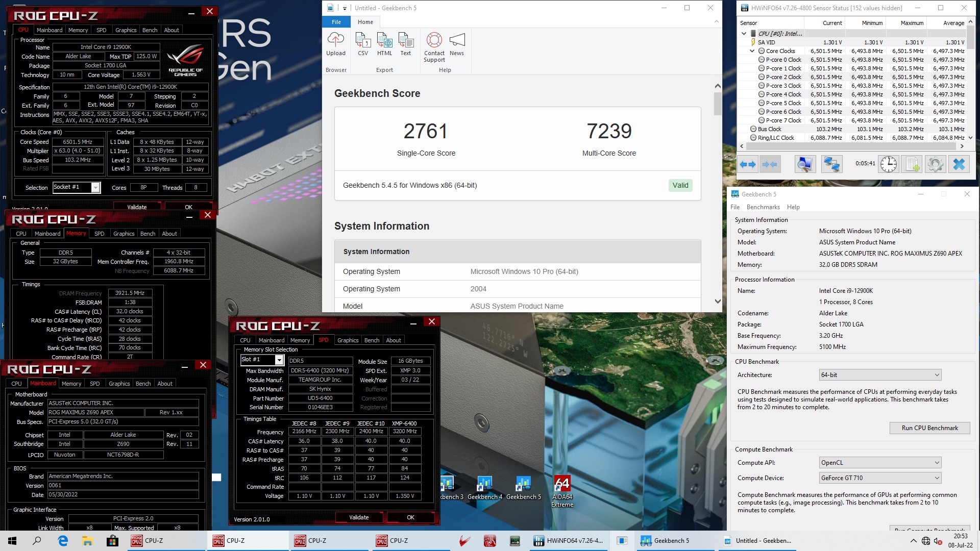Select Home tab in Geekbench results window
The image size is (980, 551).
pos(365,22)
